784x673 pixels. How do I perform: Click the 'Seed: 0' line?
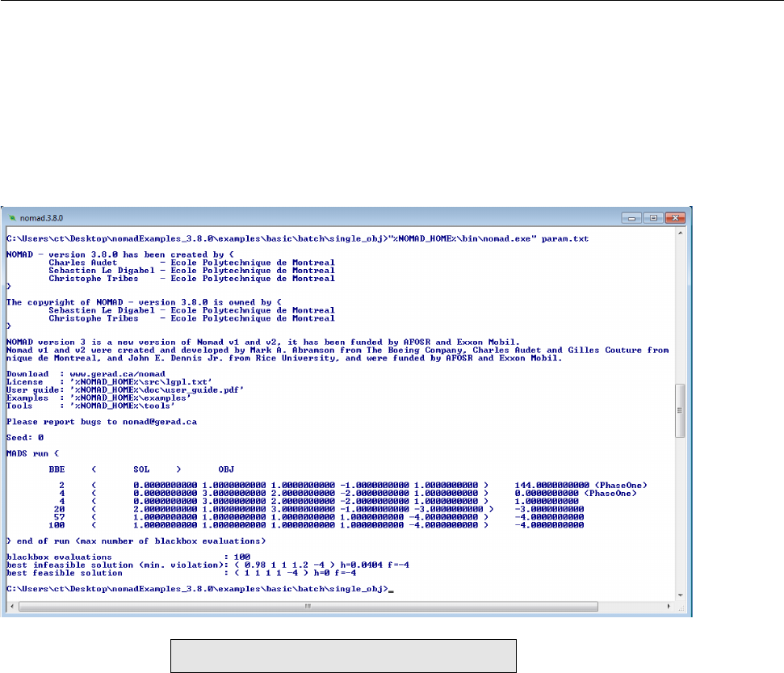click(25, 438)
